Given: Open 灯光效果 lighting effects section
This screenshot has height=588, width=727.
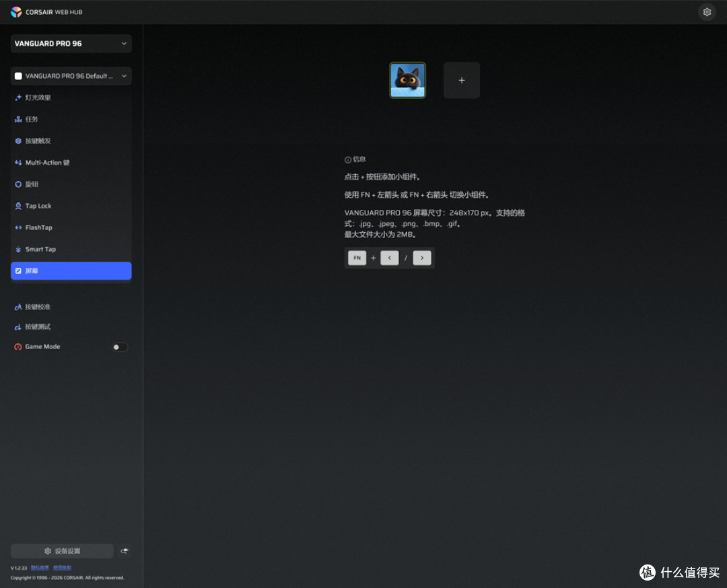Looking at the screenshot, I should click(x=71, y=98).
